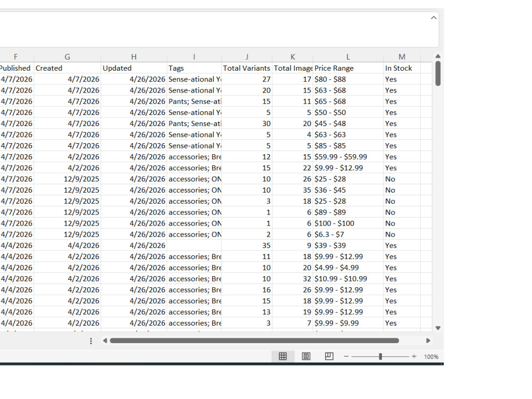532x399 pixels.
Task: Select the $6.3 - $7 price cell
Action: point(348,235)
